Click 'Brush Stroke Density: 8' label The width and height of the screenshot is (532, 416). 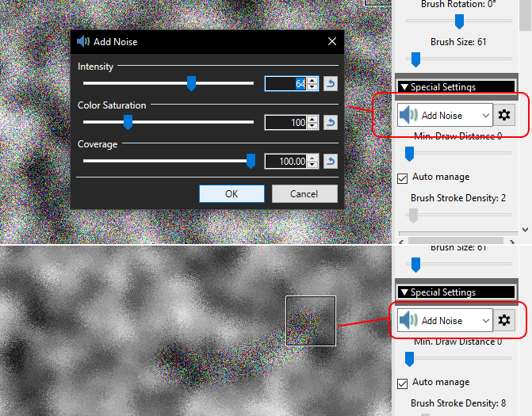point(458,403)
